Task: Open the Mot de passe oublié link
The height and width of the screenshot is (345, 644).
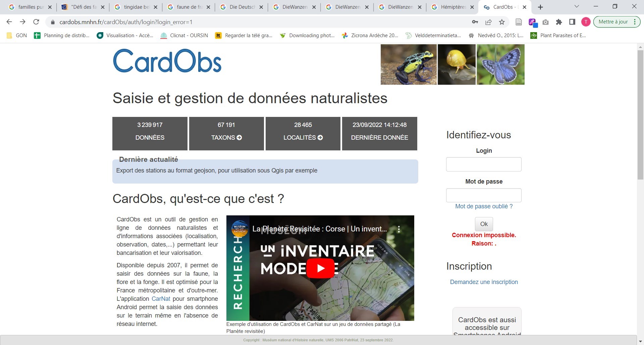Action: click(x=484, y=206)
